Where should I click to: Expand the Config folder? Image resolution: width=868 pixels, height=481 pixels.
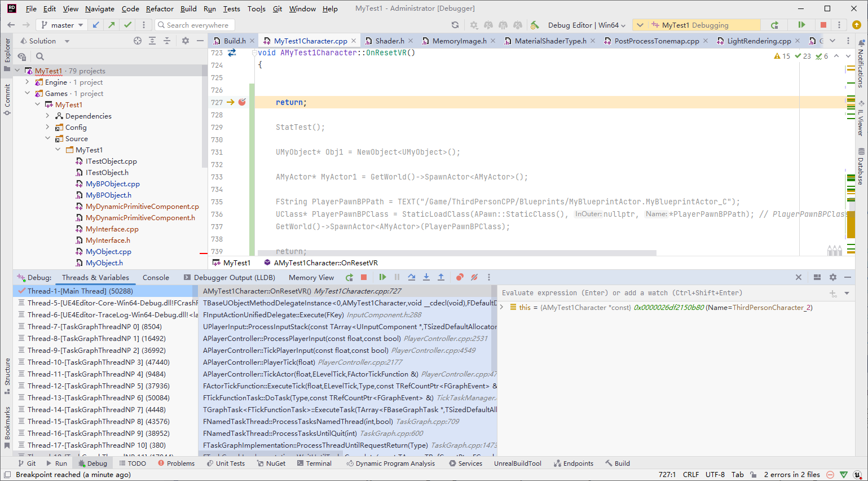pyautogui.click(x=47, y=127)
